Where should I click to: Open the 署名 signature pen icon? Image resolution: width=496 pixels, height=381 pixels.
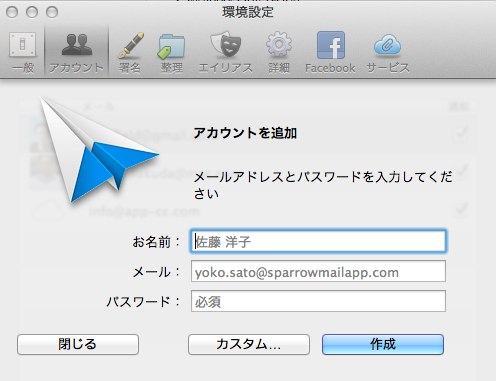[x=130, y=45]
